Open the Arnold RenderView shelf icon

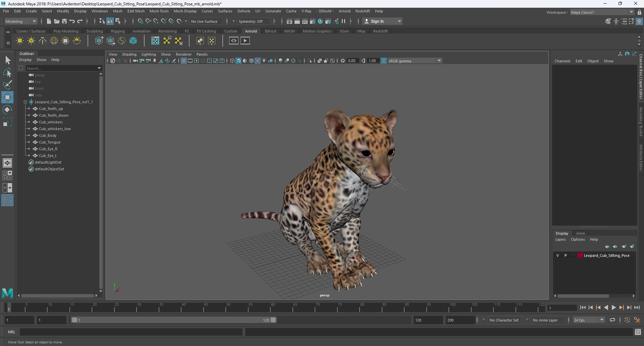pos(234,41)
